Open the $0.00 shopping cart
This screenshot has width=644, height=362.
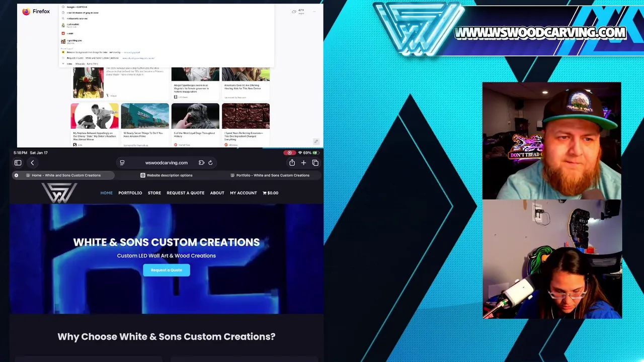[x=270, y=193]
